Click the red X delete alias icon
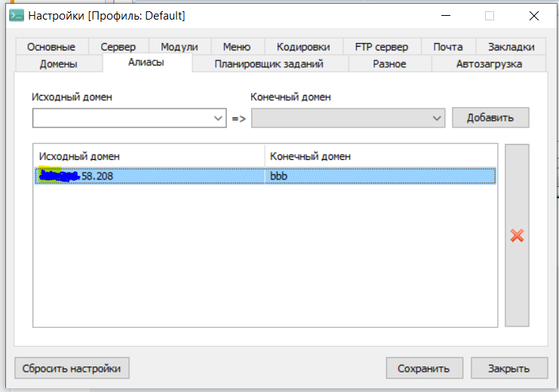Image resolution: width=559 pixels, height=392 pixels. click(x=517, y=235)
